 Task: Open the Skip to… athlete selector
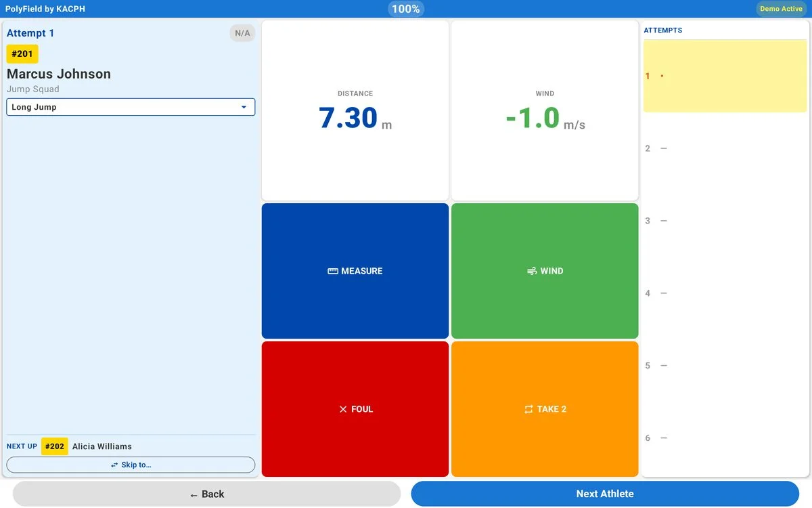point(131,465)
